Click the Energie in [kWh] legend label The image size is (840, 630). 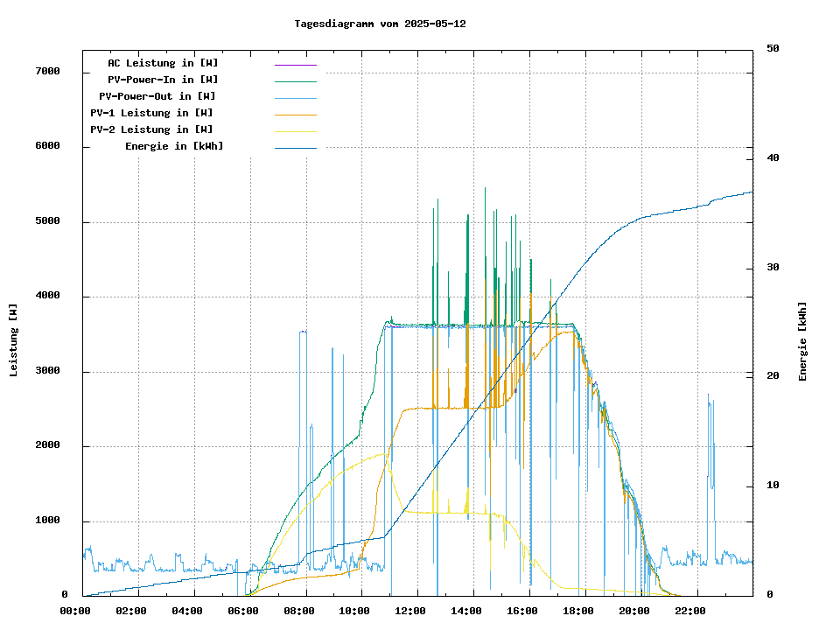pos(174,146)
